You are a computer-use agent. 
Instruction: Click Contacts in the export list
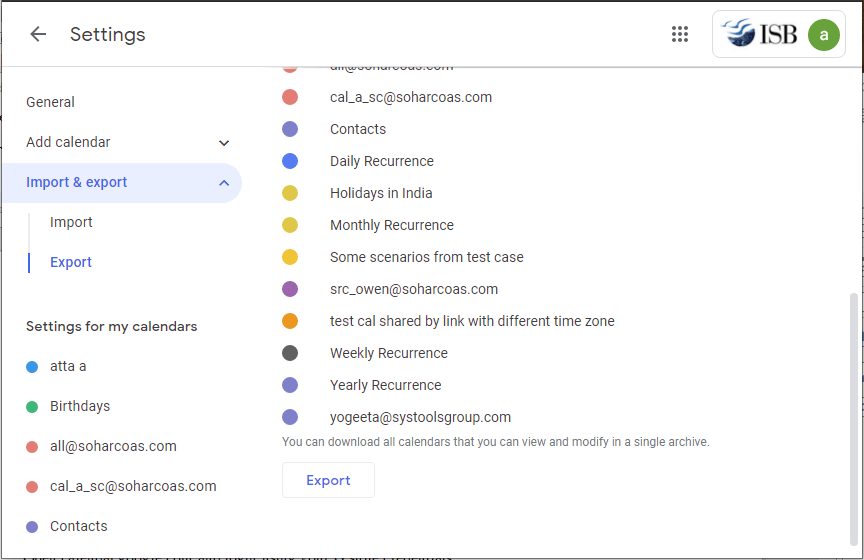point(358,130)
